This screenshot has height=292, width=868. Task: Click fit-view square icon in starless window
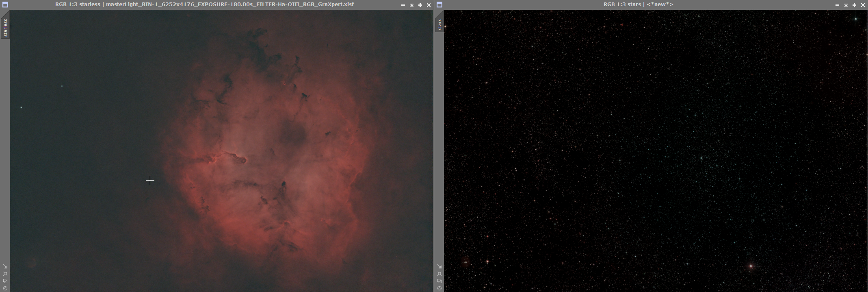5,274
